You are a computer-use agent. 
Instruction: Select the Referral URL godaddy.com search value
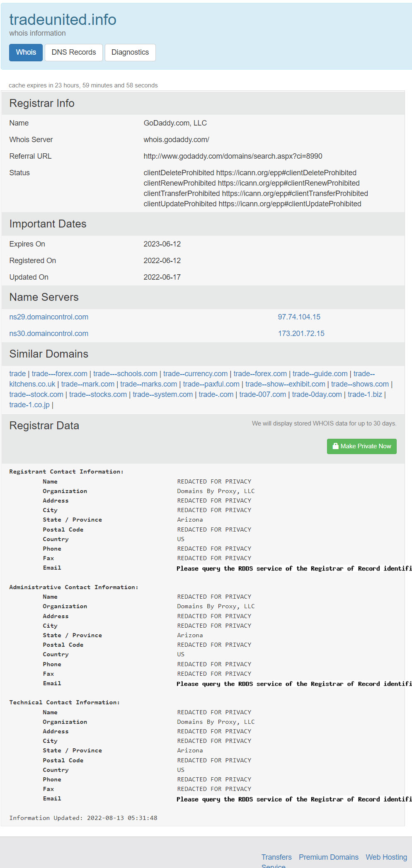pyautogui.click(x=233, y=156)
